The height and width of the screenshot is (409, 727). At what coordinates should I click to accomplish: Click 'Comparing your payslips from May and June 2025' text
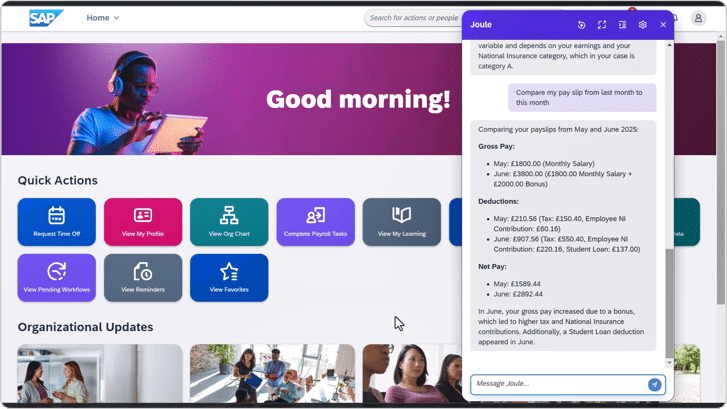[558, 129]
